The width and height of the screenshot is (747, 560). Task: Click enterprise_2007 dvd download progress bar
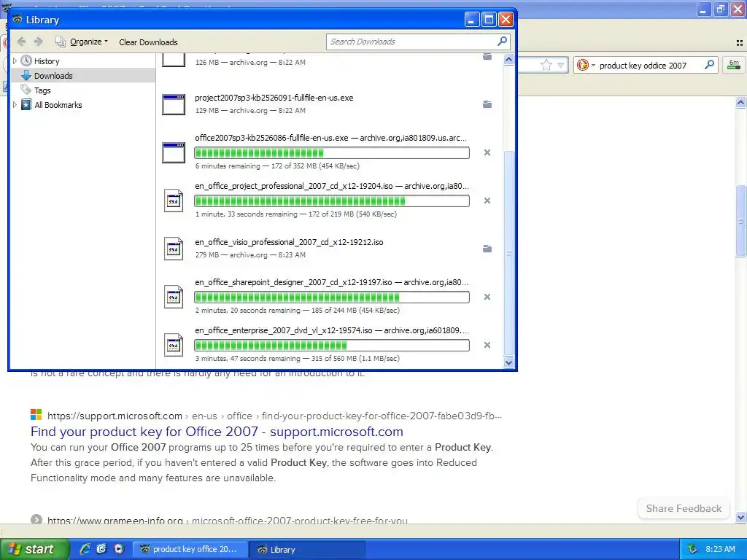[332, 345]
